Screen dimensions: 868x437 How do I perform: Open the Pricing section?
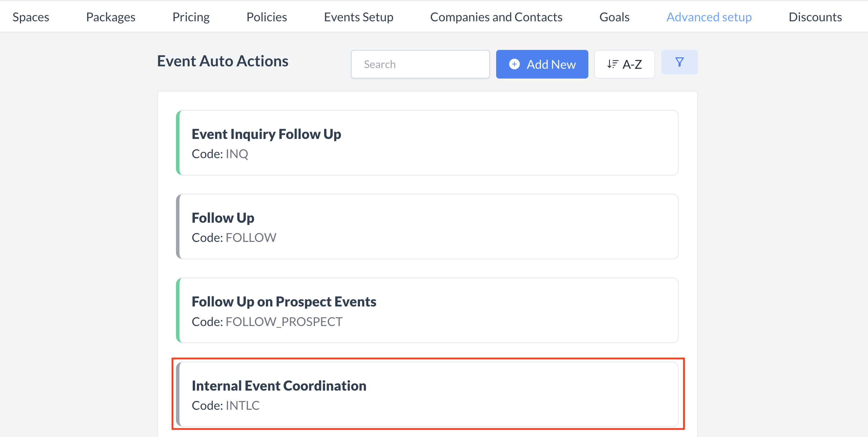click(191, 16)
